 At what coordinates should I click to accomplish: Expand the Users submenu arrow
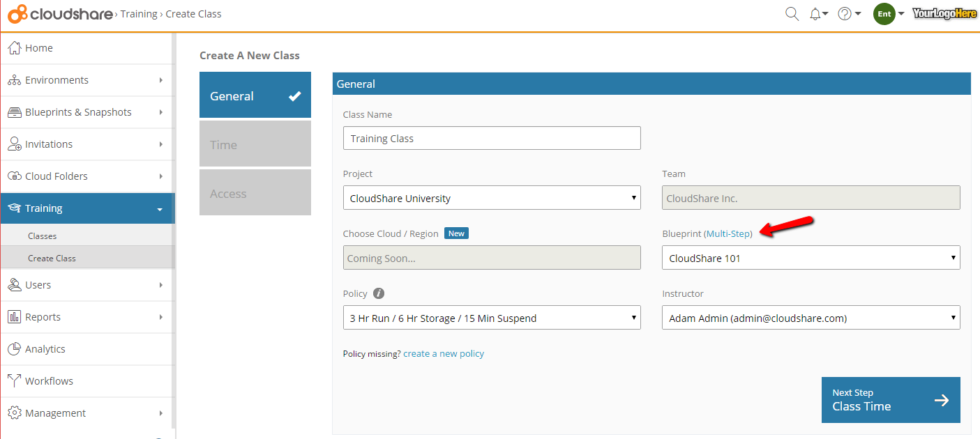pyautogui.click(x=161, y=285)
